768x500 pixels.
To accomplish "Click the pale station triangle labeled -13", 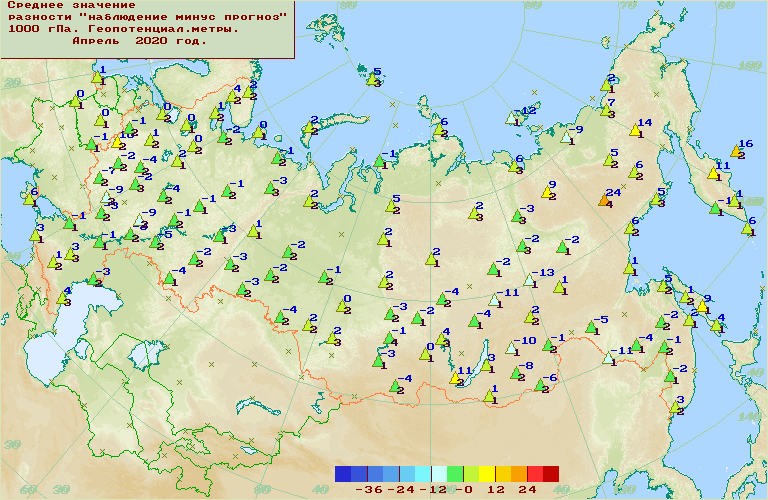I will [x=529, y=281].
